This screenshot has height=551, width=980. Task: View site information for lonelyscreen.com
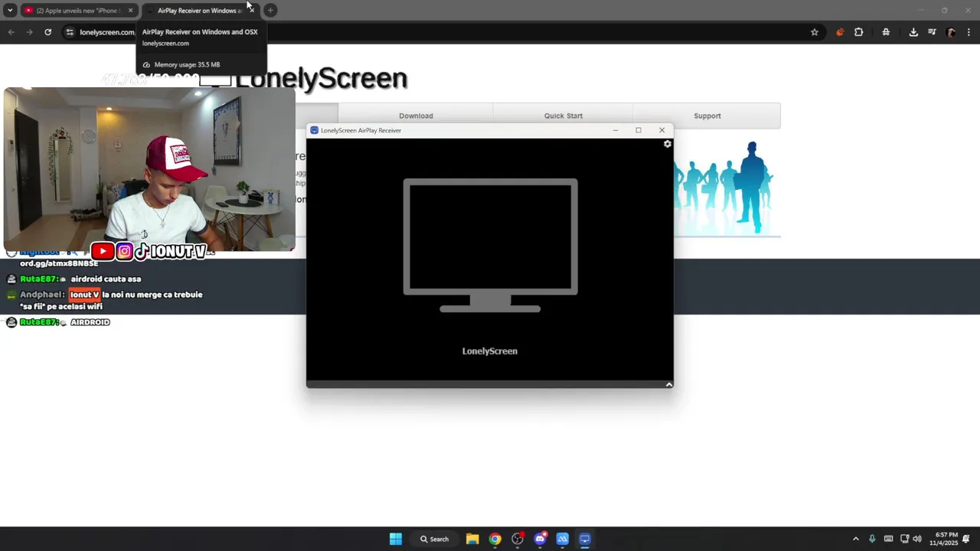(70, 32)
